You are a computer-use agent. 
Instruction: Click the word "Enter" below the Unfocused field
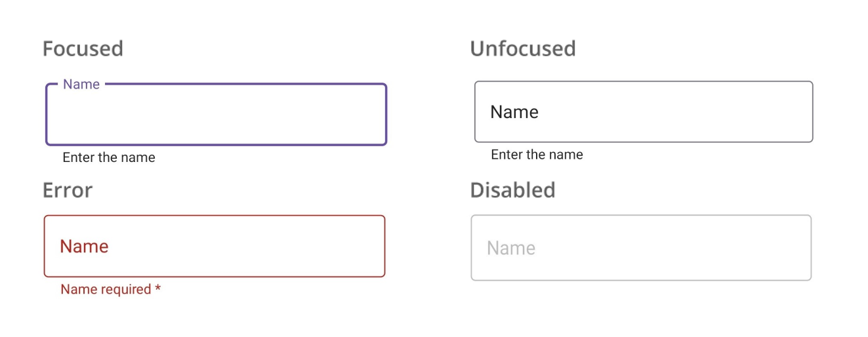[x=506, y=155]
